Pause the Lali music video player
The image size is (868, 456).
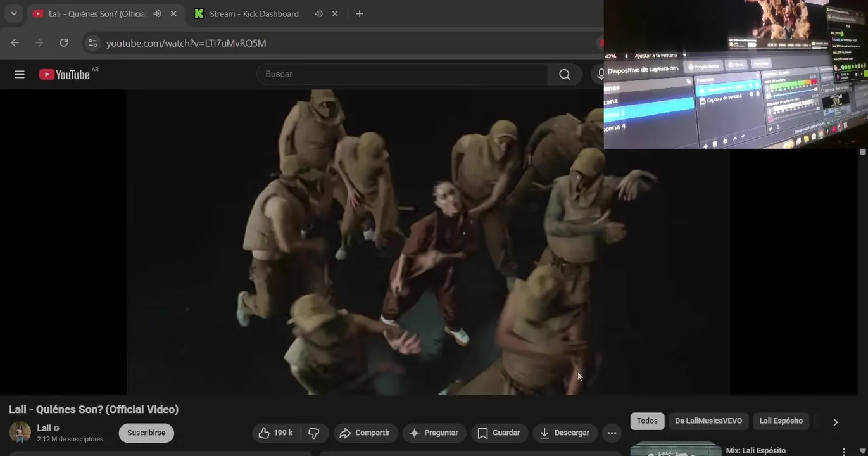428,242
